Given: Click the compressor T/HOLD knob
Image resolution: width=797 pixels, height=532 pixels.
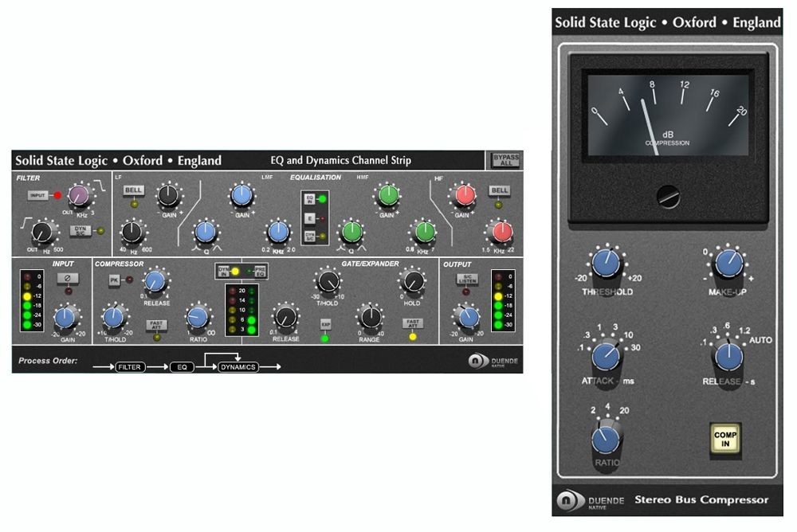Looking at the screenshot, I should tap(113, 317).
